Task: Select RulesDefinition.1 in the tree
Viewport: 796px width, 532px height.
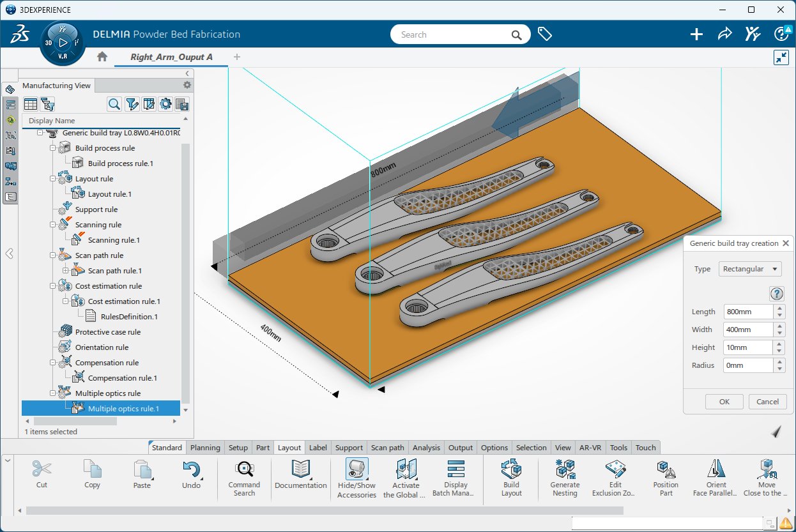Action: coord(129,317)
